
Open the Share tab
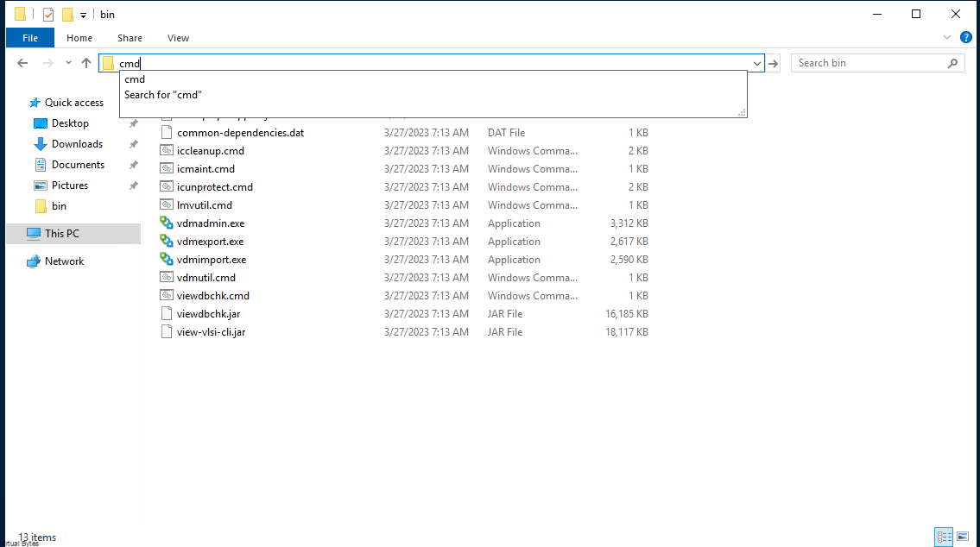130,37
